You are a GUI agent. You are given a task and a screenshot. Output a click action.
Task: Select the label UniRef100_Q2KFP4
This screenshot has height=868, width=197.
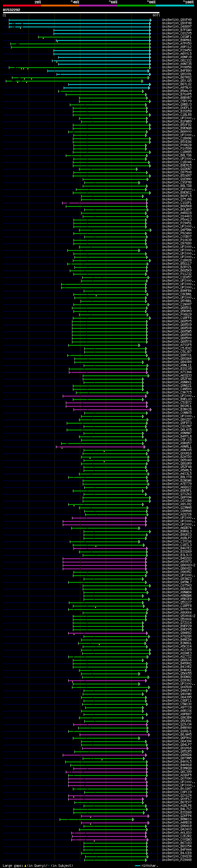pyautogui.click(x=177, y=816)
